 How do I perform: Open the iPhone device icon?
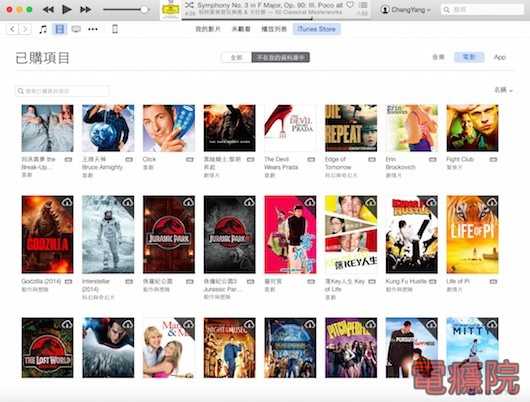coord(115,29)
